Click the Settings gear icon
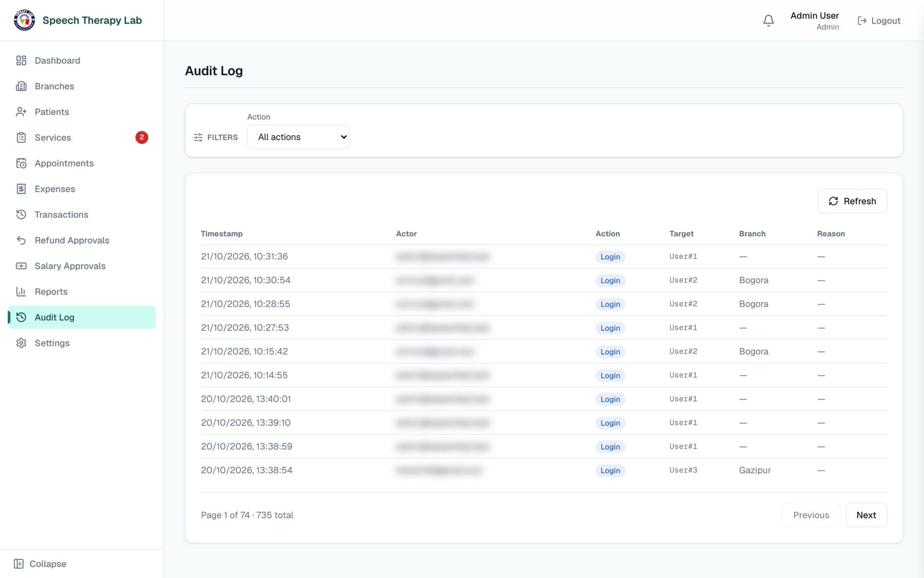The height and width of the screenshot is (578, 924). 21,343
